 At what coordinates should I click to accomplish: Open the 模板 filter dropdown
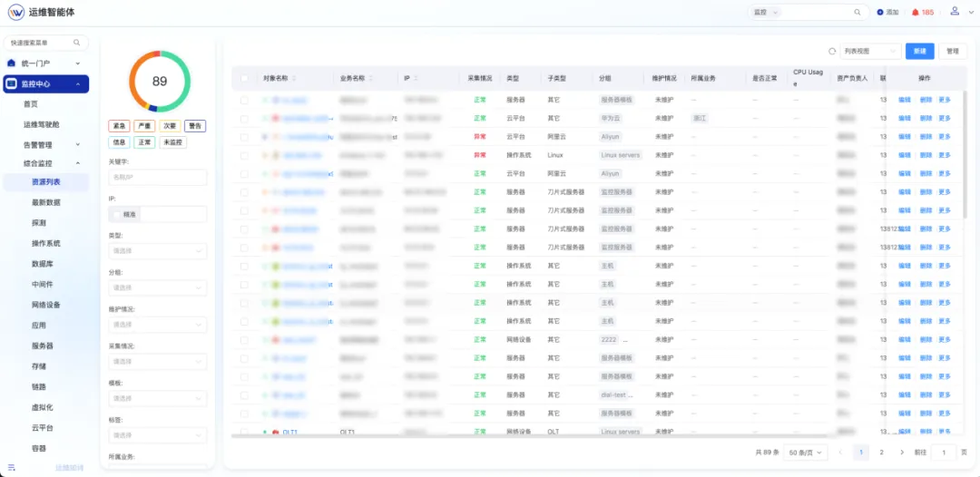(158, 398)
